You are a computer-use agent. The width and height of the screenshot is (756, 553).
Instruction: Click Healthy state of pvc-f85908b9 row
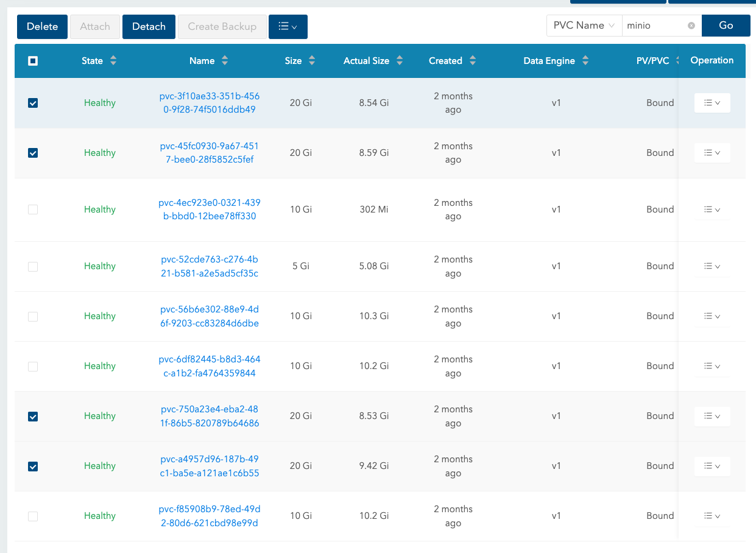coord(100,516)
